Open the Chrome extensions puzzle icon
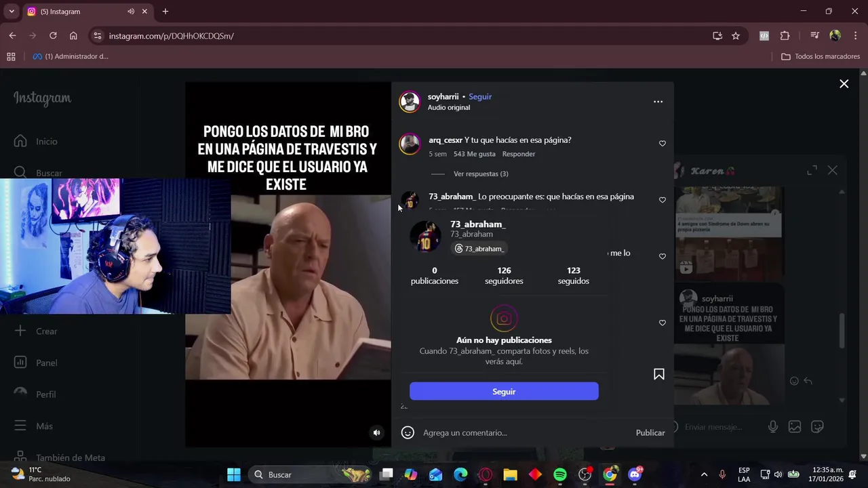 [785, 36]
